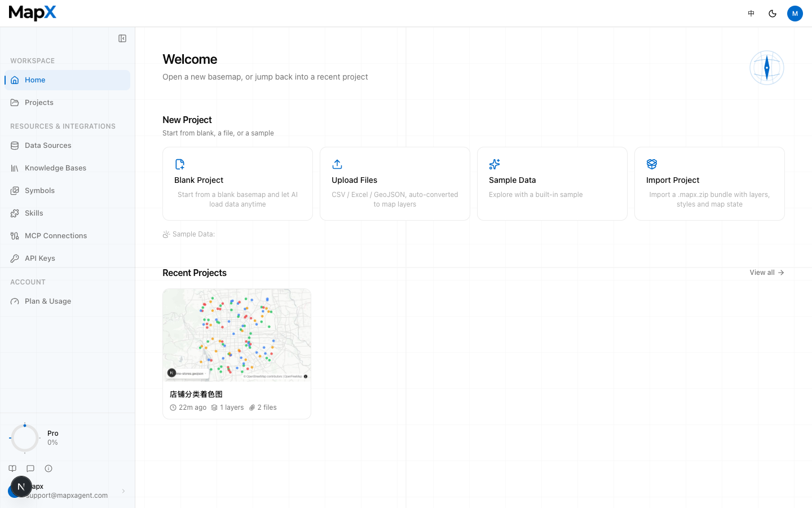Click the 'Sample Data:' label

[189, 234]
